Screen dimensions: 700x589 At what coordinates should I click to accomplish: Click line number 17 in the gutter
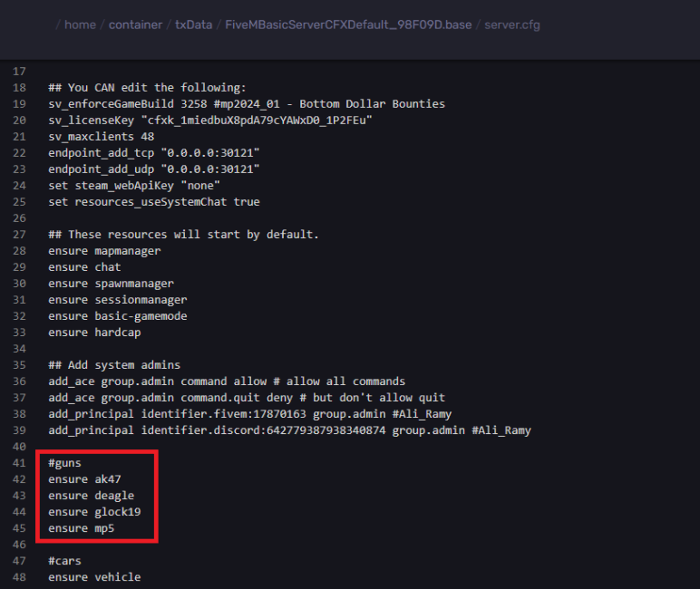click(19, 72)
